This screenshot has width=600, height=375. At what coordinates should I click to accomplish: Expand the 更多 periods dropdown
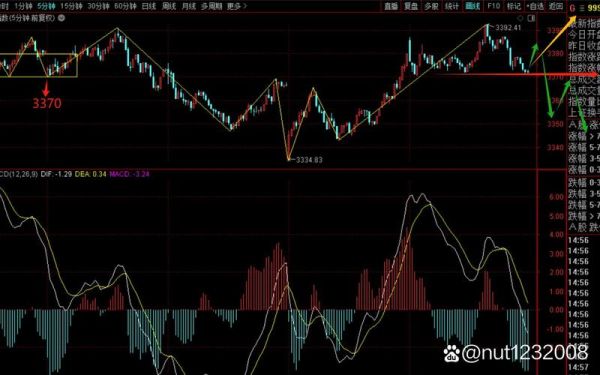(237, 6)
